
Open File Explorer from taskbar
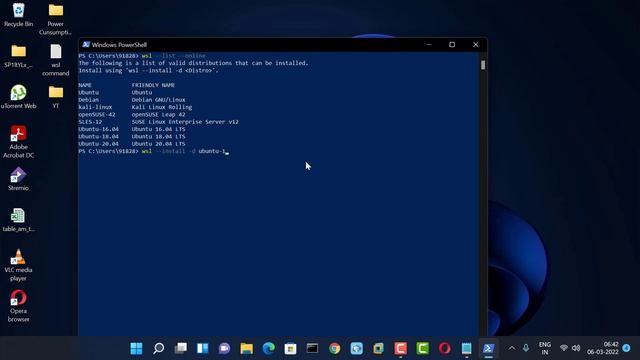(247, 348)
